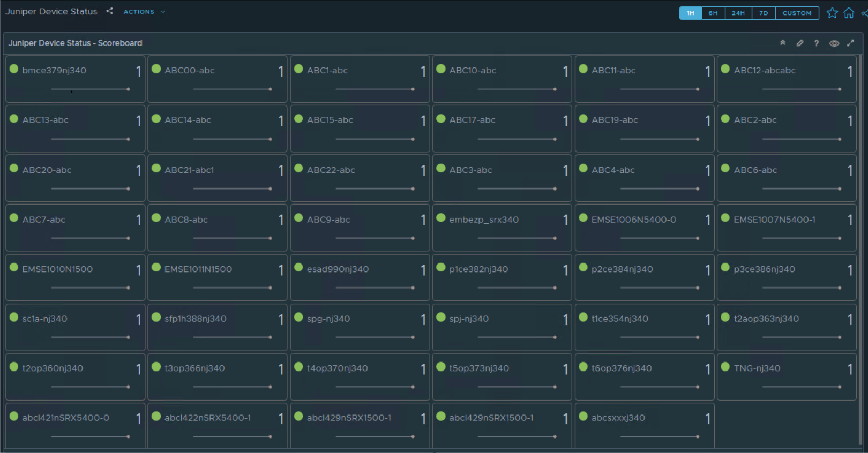Click the green status dot for ABC12-abcabc
The image size is (868, 453).
pyautogui.click(x=725, y=69)
